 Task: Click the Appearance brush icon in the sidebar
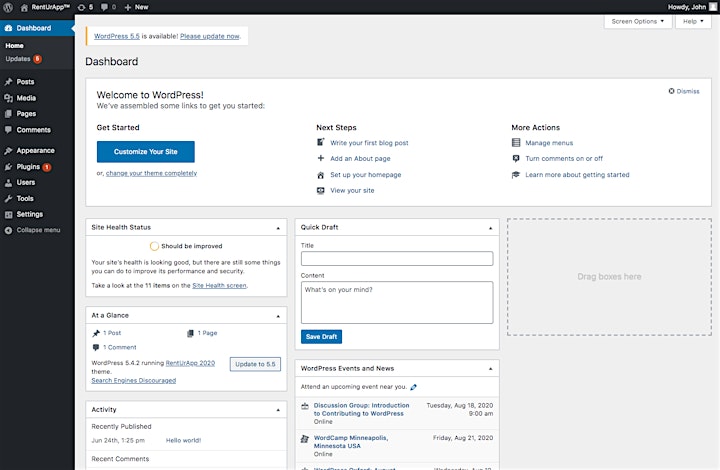coord(8,151)
